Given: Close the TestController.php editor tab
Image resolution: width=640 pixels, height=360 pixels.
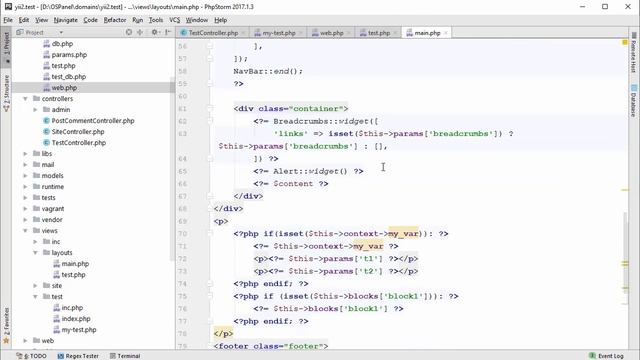Looking at the screenshot, I should tap(243, 33).
